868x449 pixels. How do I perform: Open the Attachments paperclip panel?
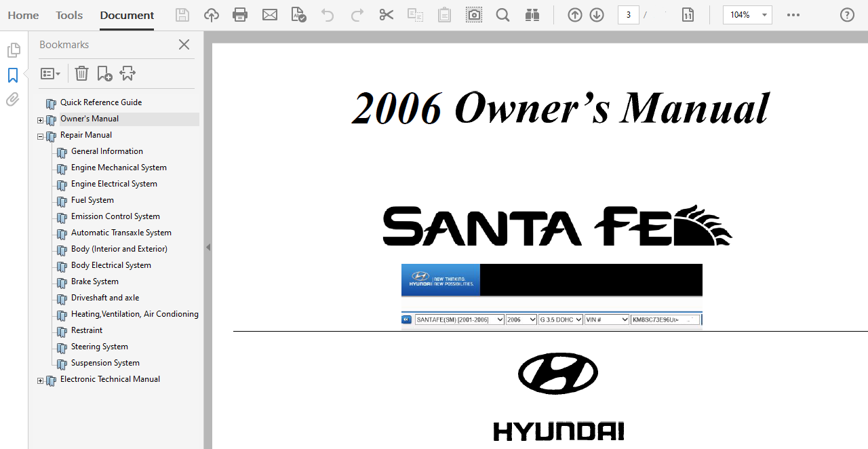(x=13, y=100)
